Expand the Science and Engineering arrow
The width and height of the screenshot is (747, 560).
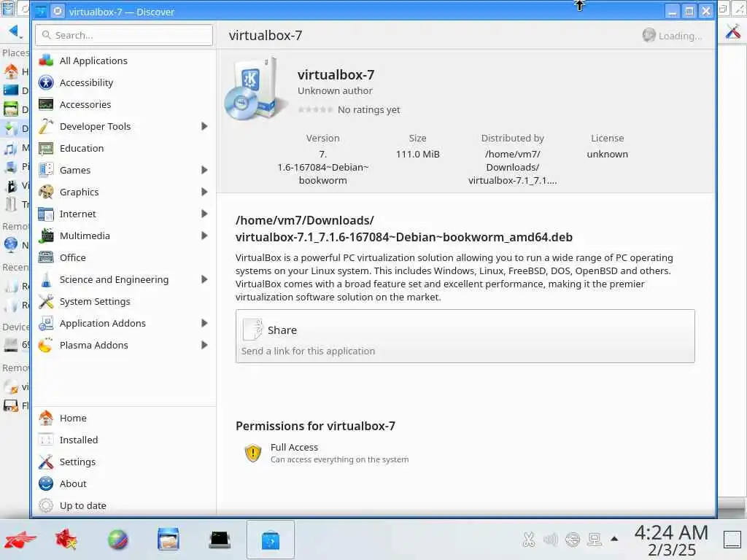click(204, 279)
